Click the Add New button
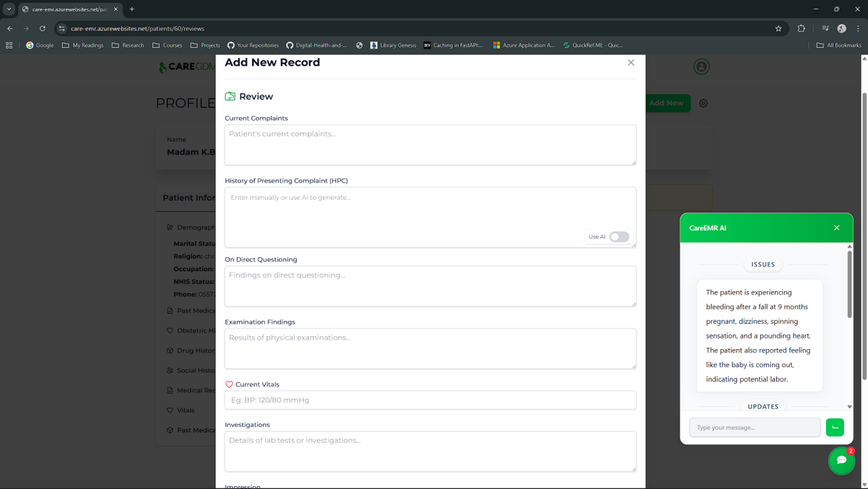Screen dimensions: 868x489 [x=668, y=103]
